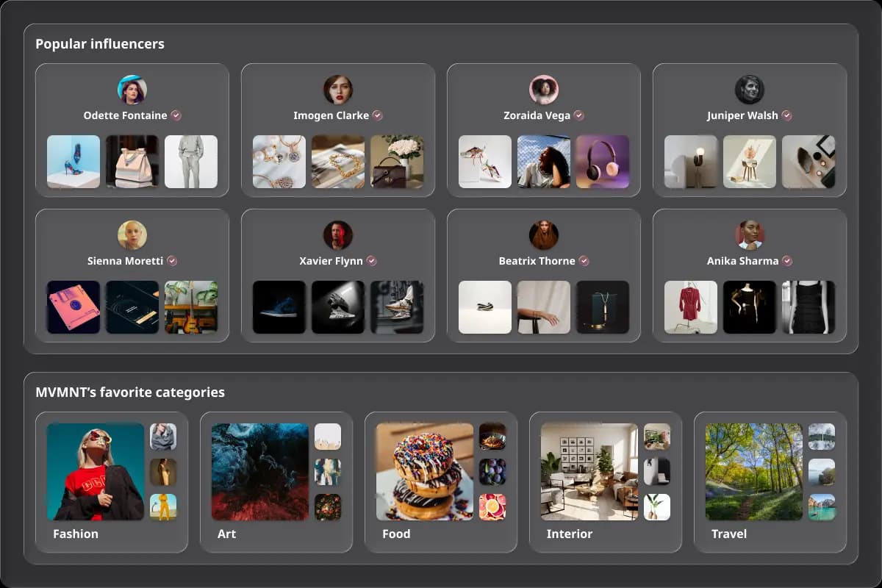Open the Interior category label
Viewport: 882px width, 588px height.
(569, 534)
